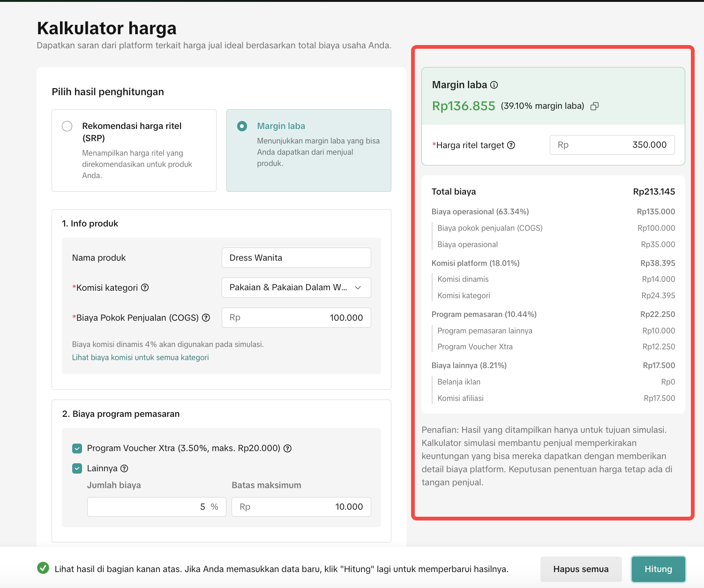Click help icon beside Komisi kategori label
Image resolution: width=704 pixels, height=588 pixels.
point(145,287)
